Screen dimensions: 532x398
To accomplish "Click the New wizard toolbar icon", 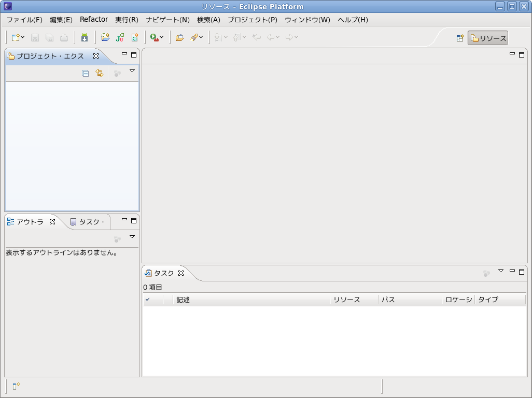I will [x=16, y=37].
